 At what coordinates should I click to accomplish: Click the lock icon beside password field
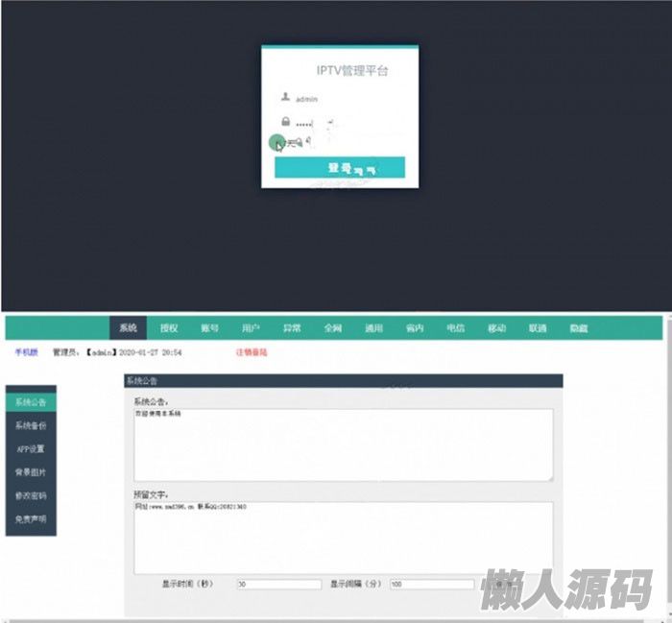click(285, 122)
